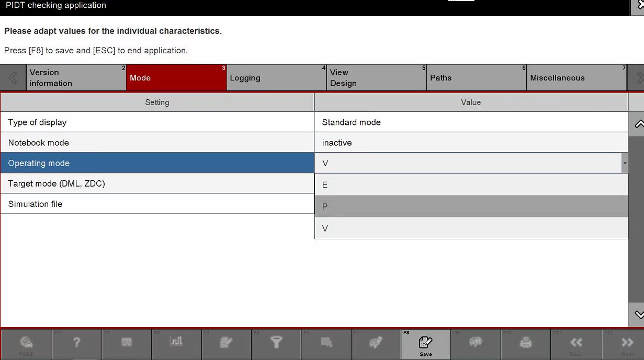The image size is (644, 360).
Task: Open the Version information tab
Action: [76, 78]
